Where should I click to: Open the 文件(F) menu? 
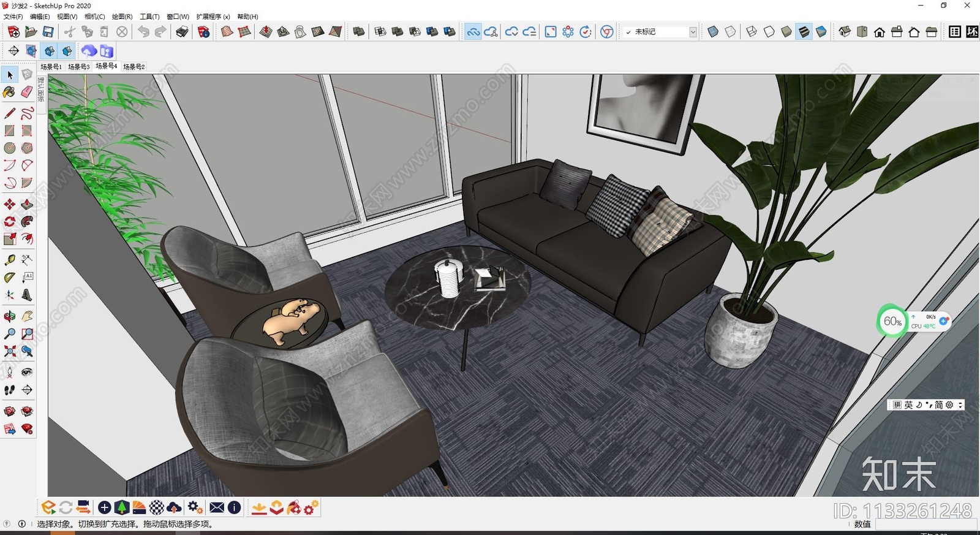point(13,17)
